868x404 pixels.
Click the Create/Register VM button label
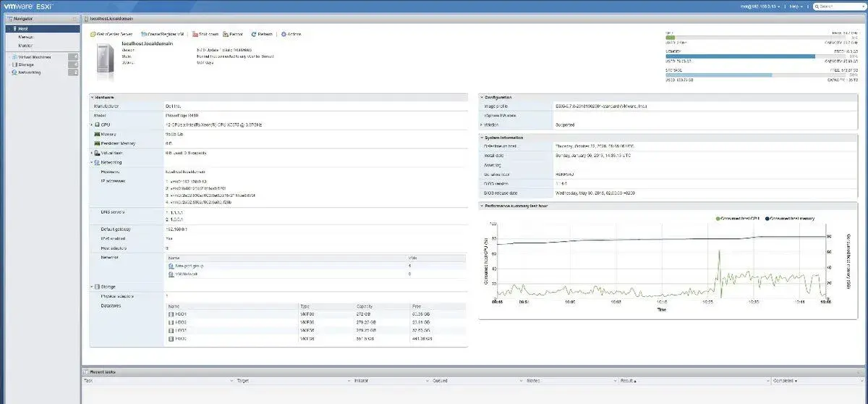point(167,34)
